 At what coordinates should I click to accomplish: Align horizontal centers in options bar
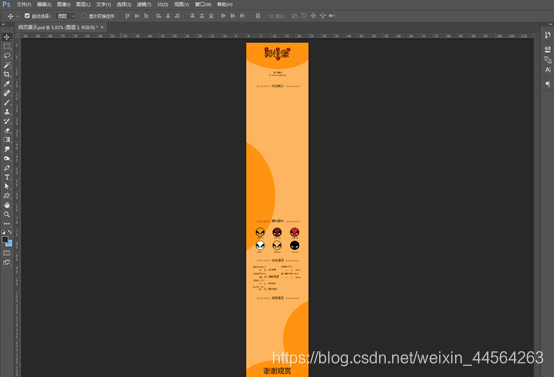pyautogui.click(x=168, y=16)
